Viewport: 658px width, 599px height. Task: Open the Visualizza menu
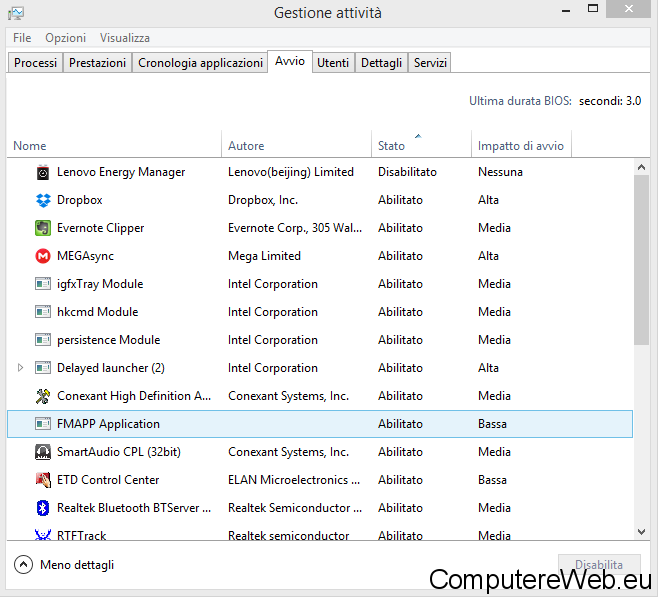(125, 38)
